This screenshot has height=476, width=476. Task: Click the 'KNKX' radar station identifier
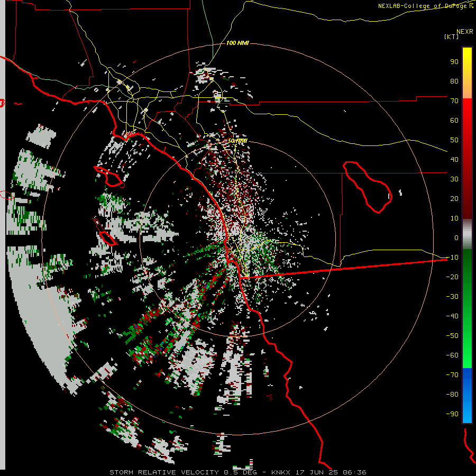coord(281,472)
